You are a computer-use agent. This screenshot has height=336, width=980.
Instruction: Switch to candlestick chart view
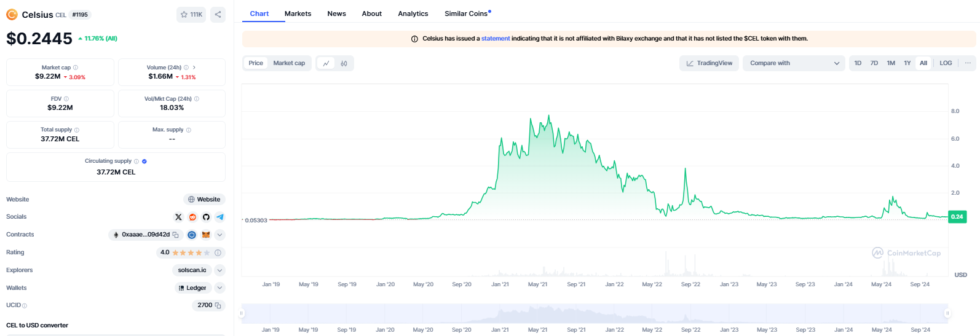pyautogui.click(x=344, y=63)
